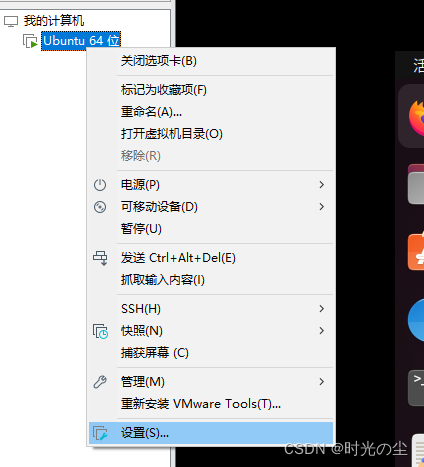
Task: Select 我的计算机 in the library tree
Action: point(54,21)
